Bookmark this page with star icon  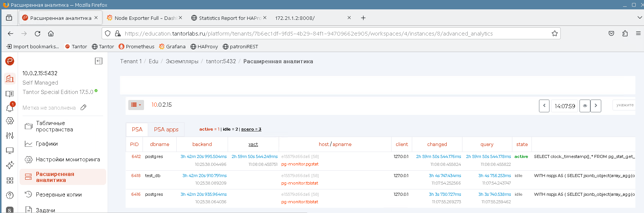coord(554,33)
